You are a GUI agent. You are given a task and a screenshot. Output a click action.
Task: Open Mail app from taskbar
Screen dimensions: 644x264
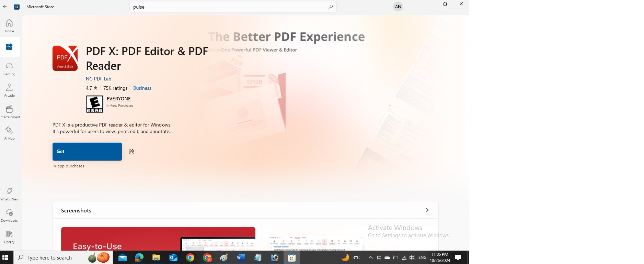coord(123,257)
